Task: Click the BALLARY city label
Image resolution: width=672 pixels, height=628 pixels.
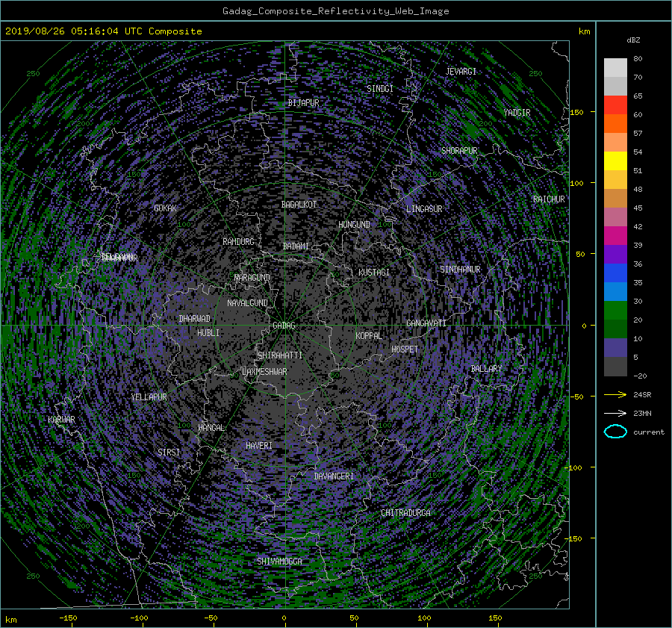Action: pyautogui.click(x=486, y=369)
